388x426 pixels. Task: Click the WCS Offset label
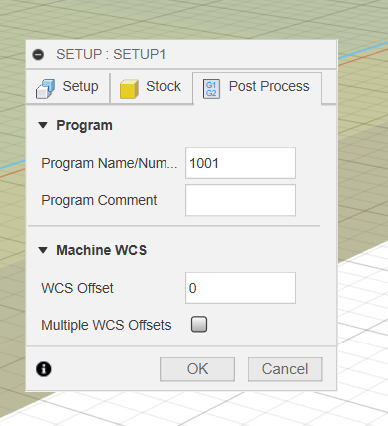point(77,288)
